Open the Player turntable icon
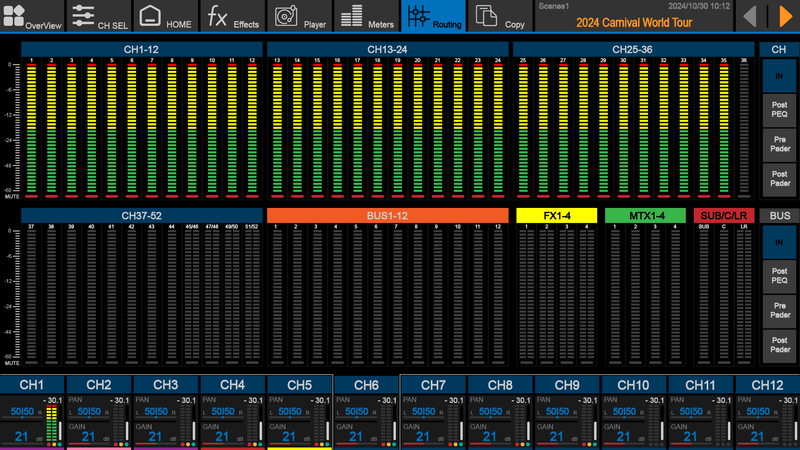This screenshot has width=800, height=450. click(x=286, y=15)
